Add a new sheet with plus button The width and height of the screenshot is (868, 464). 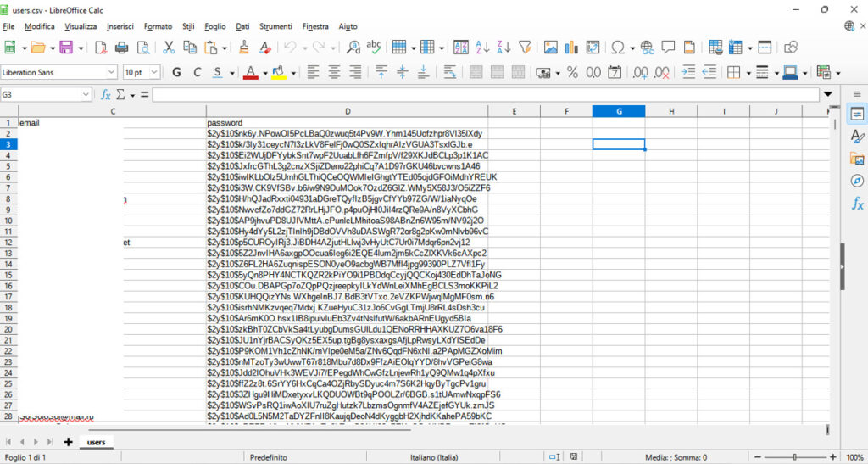[68, 442]
